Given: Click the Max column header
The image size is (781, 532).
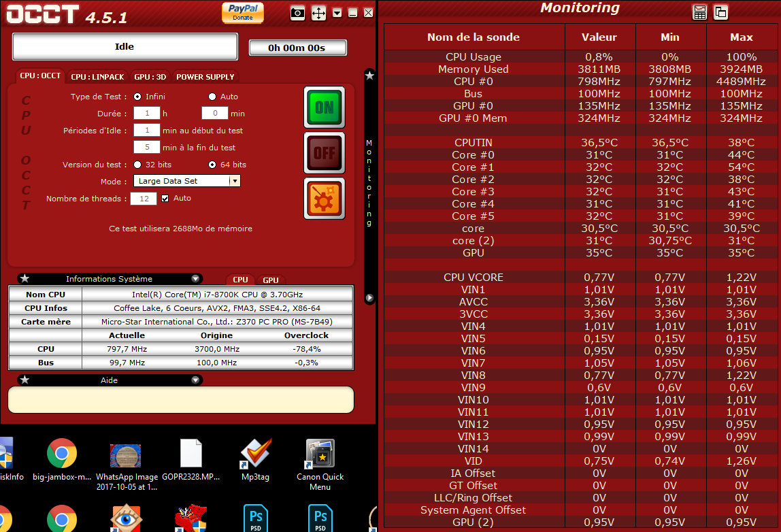Looking at the screenshot, I should [741, 37].
